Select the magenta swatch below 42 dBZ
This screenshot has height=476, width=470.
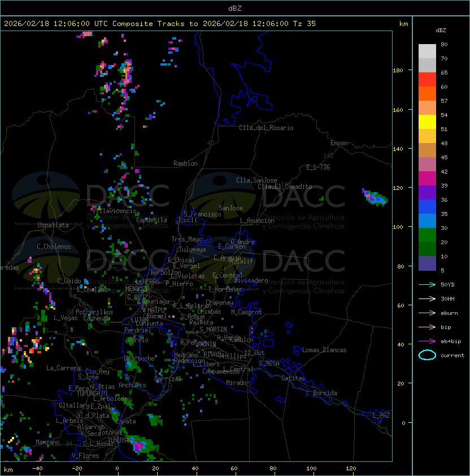tap(427, 178)
